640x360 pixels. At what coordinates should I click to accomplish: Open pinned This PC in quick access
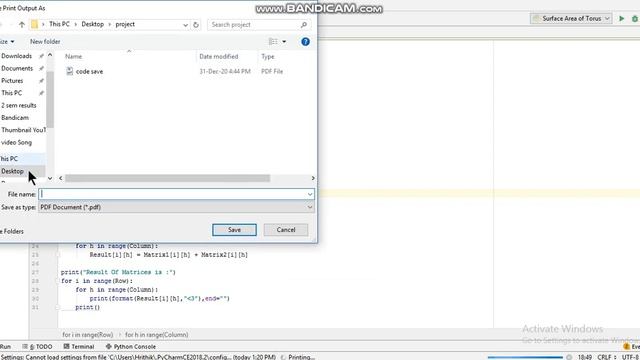(12, 93)
